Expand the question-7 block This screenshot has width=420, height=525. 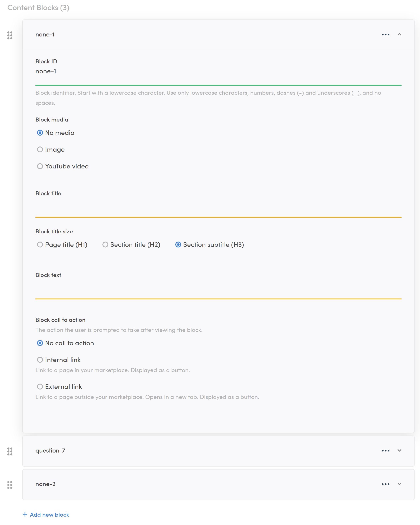pos(399,450)
